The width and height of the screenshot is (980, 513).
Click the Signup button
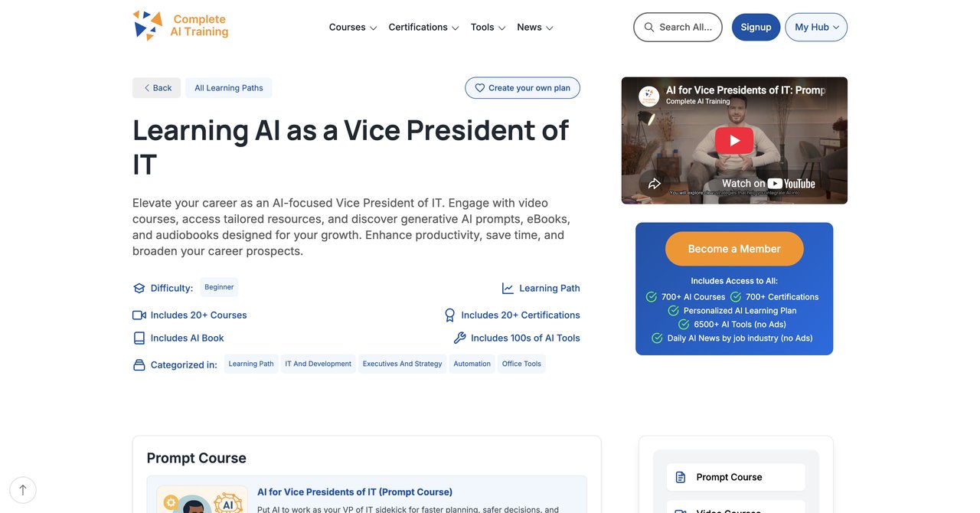(756, 27)
